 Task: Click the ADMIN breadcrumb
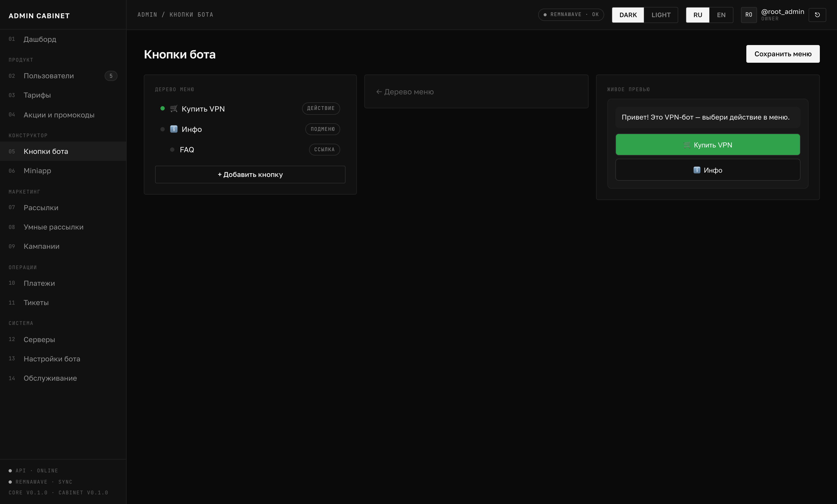[147, 14]
